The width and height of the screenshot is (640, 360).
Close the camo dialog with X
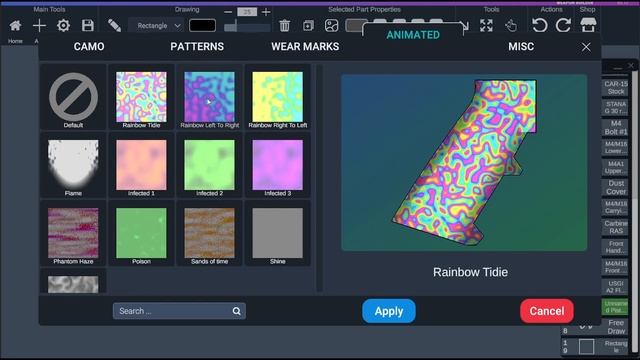click(x=586, y=47)
